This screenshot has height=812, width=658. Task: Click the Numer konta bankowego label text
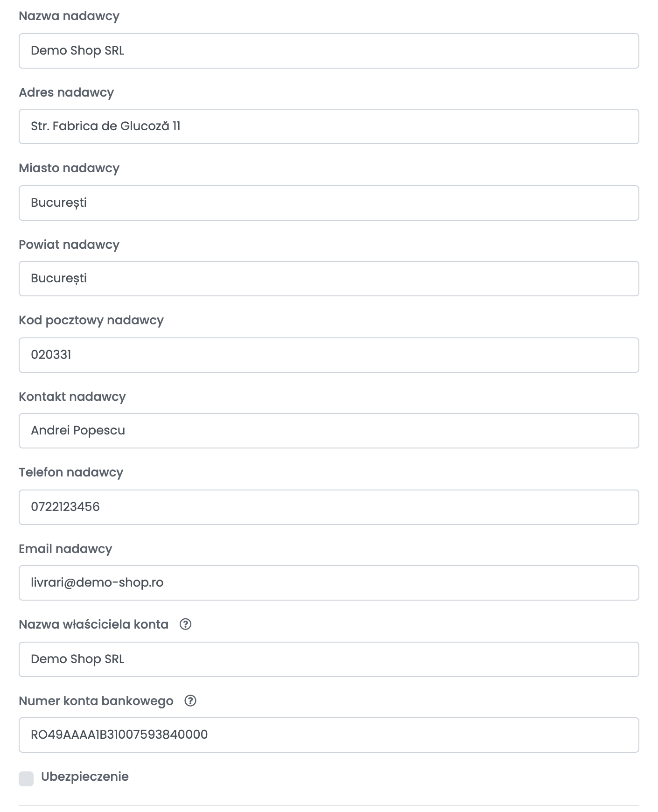(96, 701)
